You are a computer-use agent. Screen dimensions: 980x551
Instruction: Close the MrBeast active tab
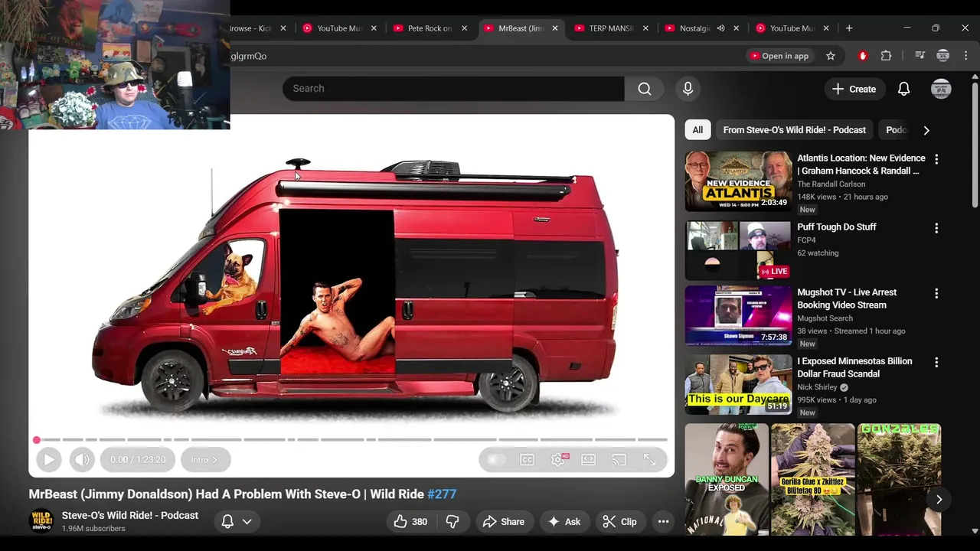pos(555,28)
